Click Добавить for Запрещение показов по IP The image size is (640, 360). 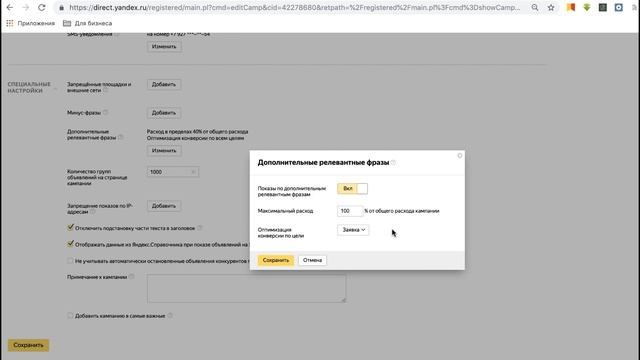[164, 206]
